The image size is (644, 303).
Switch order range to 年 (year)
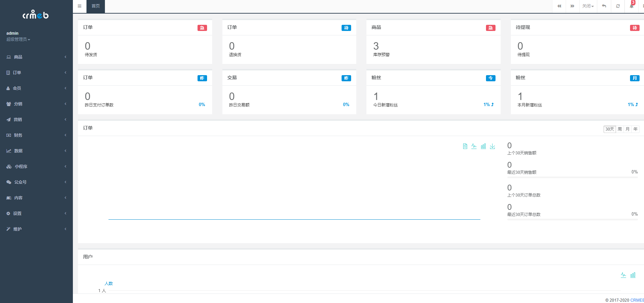[635, 129]
